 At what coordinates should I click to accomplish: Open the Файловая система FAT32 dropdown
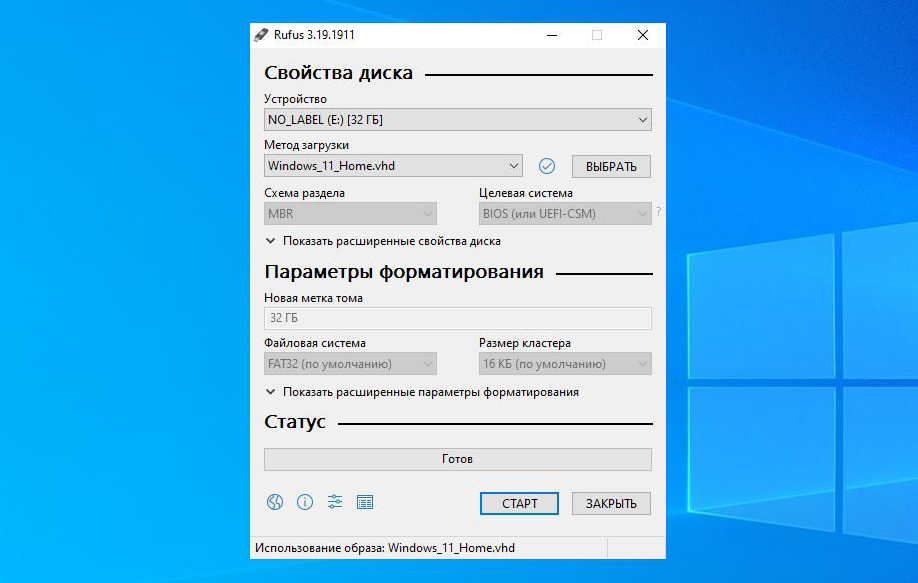350,363
